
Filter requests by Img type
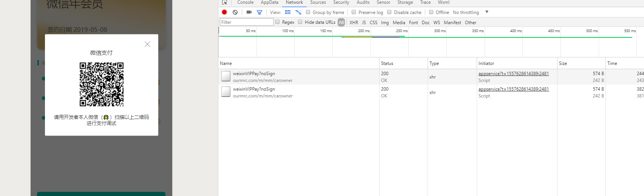point(385,22)
